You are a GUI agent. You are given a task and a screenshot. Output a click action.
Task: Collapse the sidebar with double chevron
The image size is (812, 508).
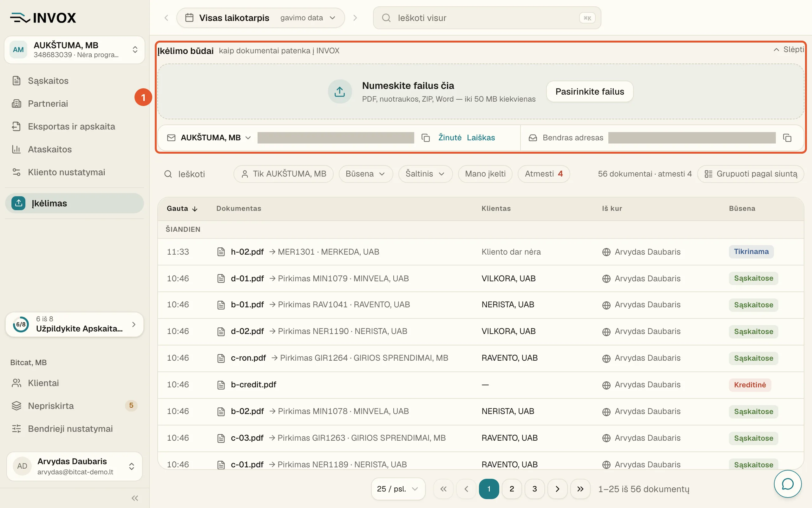[x=135, y=498]
